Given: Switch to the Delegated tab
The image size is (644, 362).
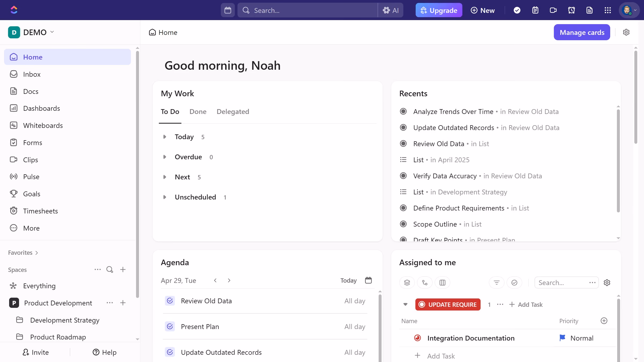Looking at the screenshot, I should point(233,112).
